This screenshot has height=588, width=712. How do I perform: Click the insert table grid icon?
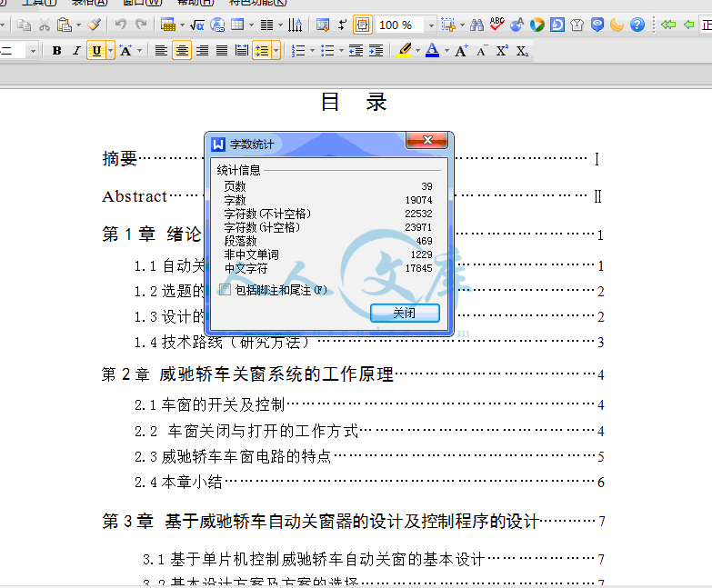237,25
